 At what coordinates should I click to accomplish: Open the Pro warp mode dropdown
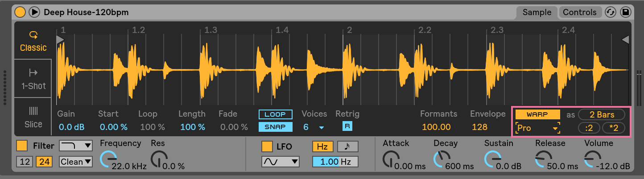pyautogui.click(x=537, y=129)
